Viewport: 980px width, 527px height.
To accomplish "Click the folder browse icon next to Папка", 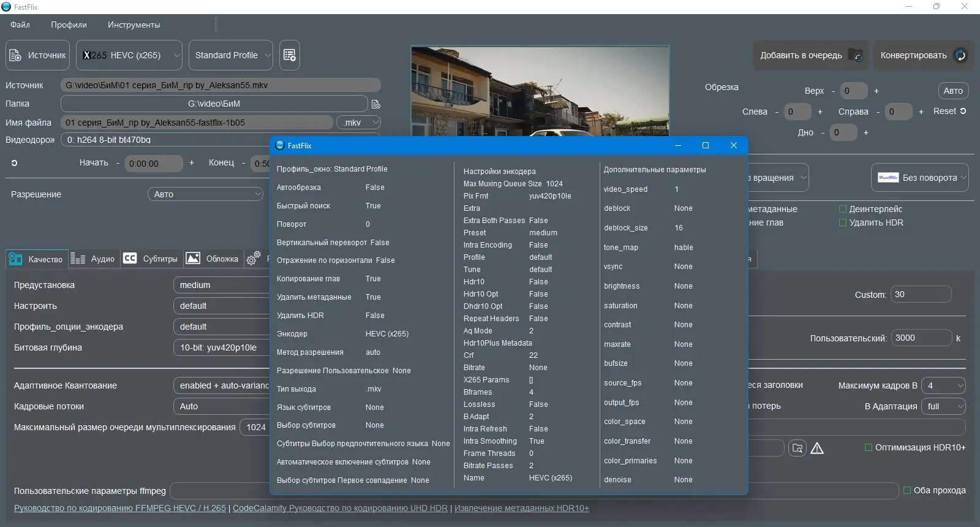I will (x=376, y=104).
